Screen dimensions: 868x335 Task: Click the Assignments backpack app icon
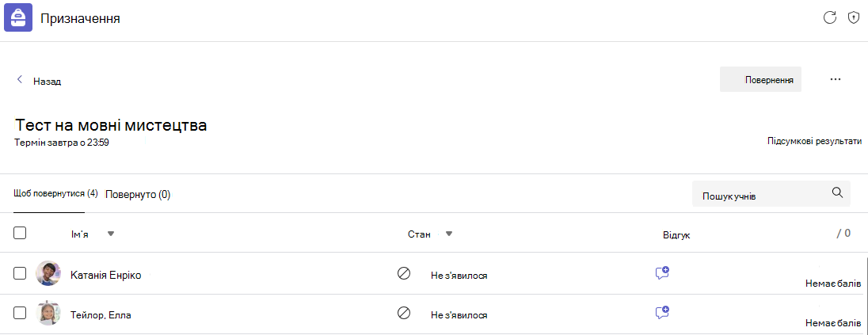click(18, 17)
